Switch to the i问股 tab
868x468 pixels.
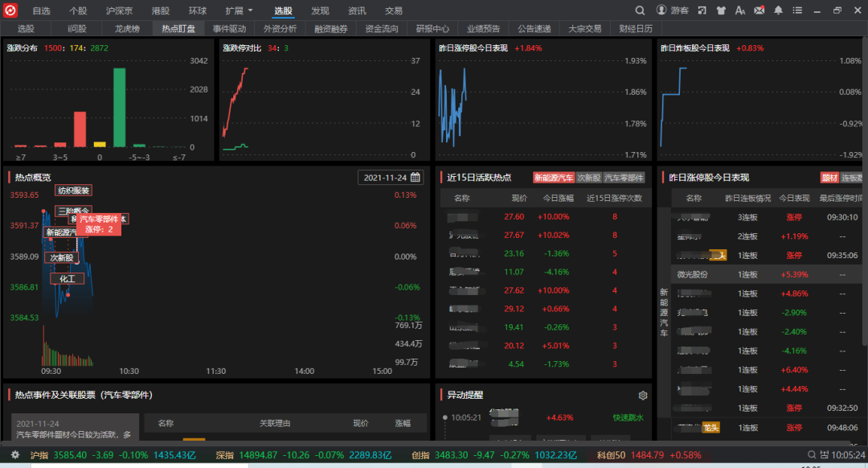coord(77,28)
